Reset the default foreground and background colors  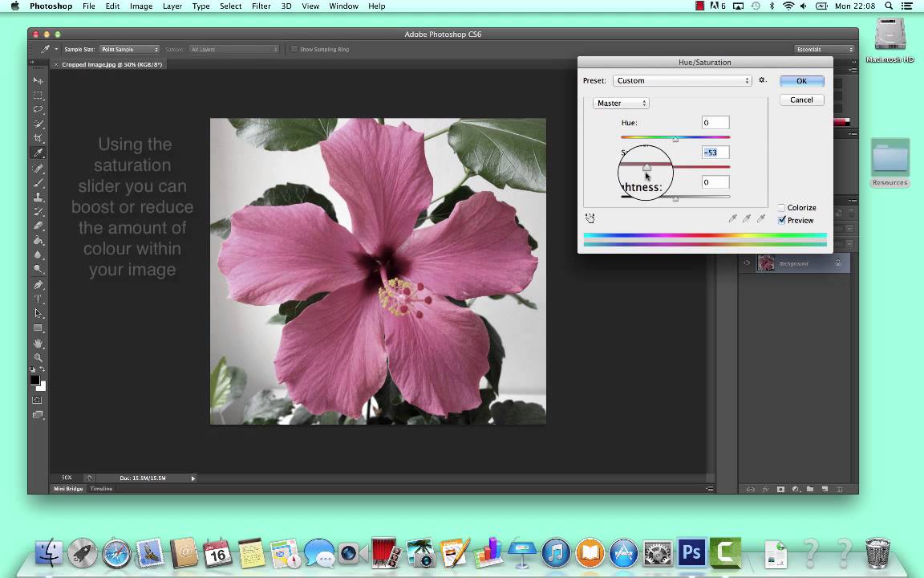pos(33,369)
